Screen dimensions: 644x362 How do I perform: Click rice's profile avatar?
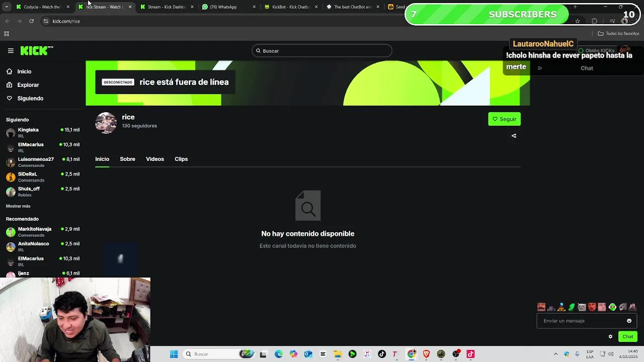106,123
